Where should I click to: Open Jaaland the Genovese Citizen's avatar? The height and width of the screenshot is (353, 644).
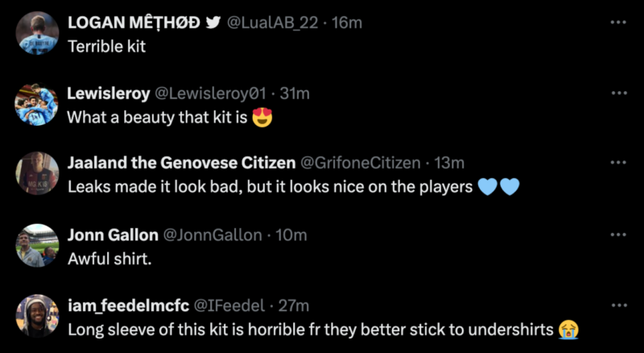[x=37, y=173]
